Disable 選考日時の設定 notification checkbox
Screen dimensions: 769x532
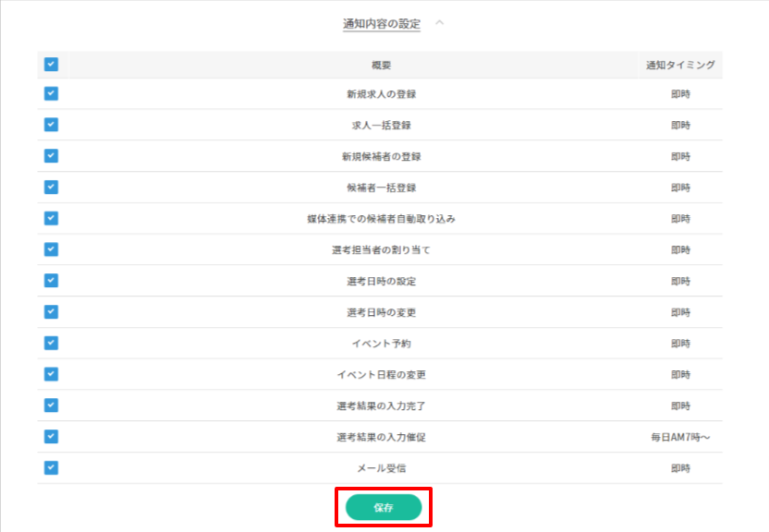coord(51,280)
